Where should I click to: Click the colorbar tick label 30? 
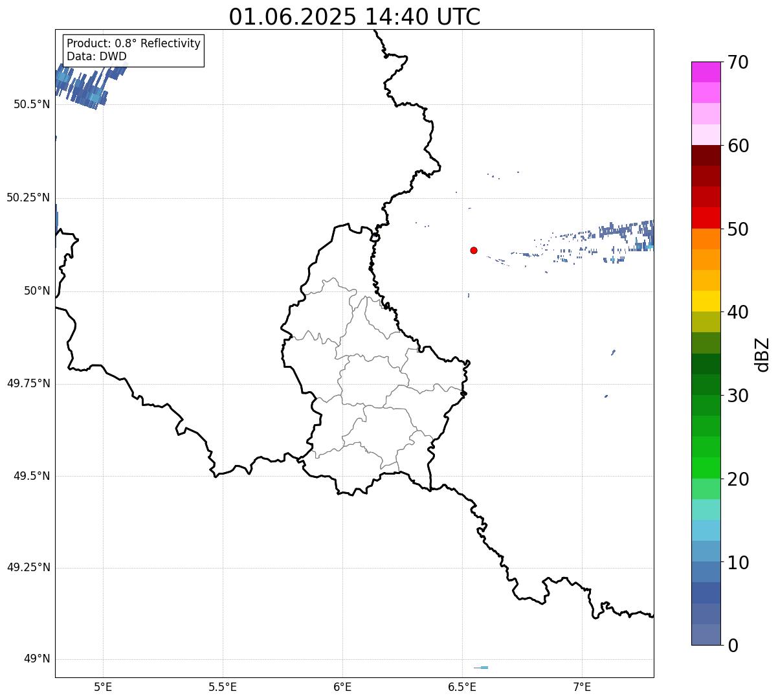[739, 396]
